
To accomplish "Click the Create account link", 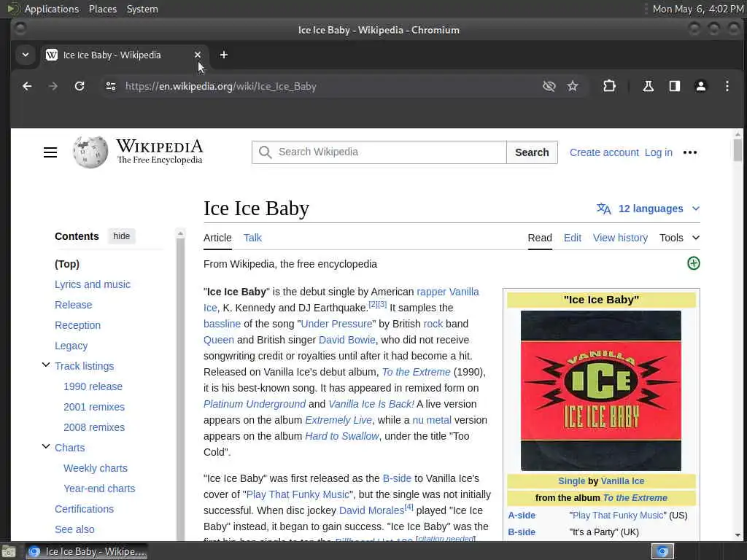I will 604,152.
